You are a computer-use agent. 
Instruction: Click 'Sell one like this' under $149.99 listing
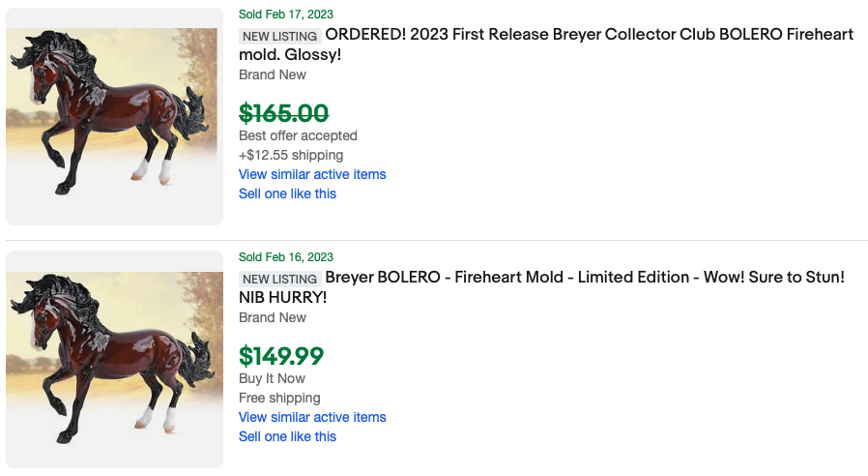tap(287, 436)
